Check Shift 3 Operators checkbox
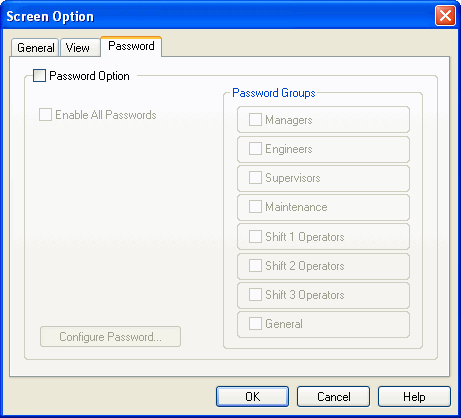 click(x=255, y=295)
